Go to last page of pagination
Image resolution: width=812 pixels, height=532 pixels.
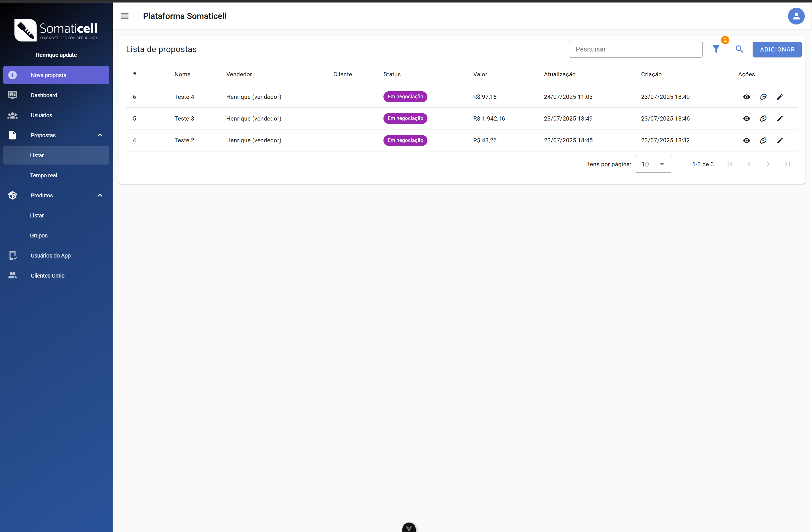pos(787,164)
